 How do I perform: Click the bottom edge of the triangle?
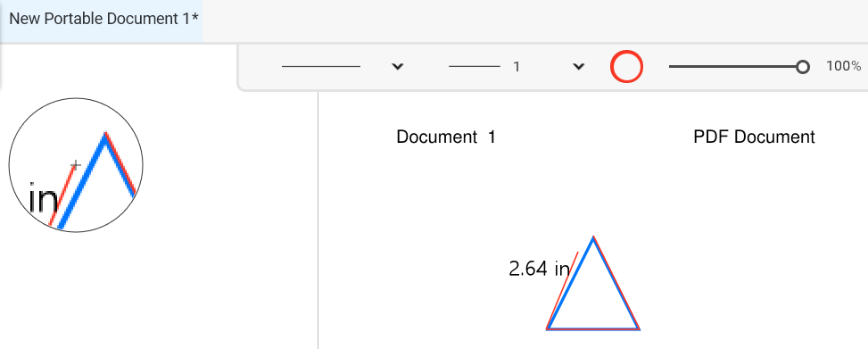593,328
